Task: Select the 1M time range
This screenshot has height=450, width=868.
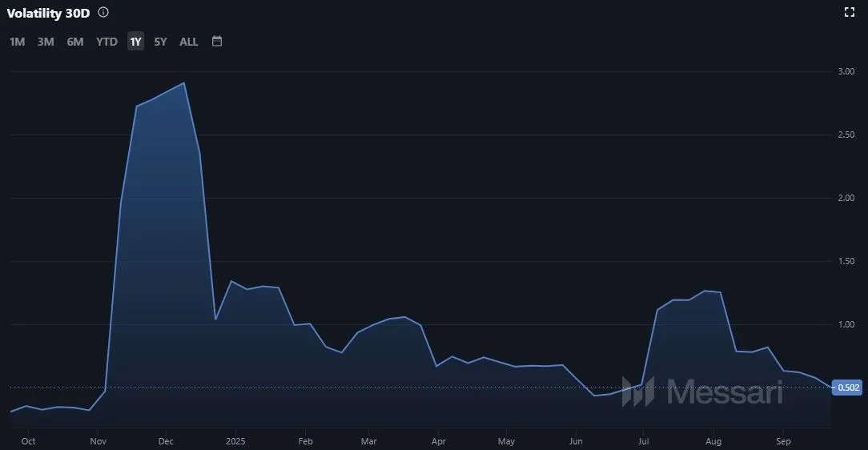Action: 18,42
